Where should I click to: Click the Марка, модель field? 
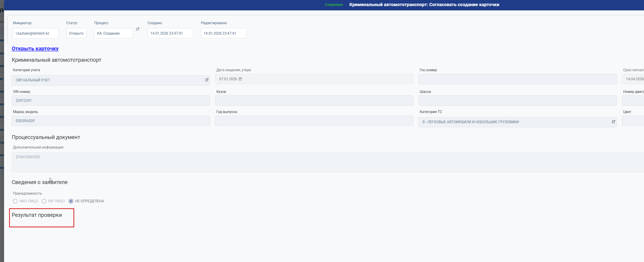(110, 121)
